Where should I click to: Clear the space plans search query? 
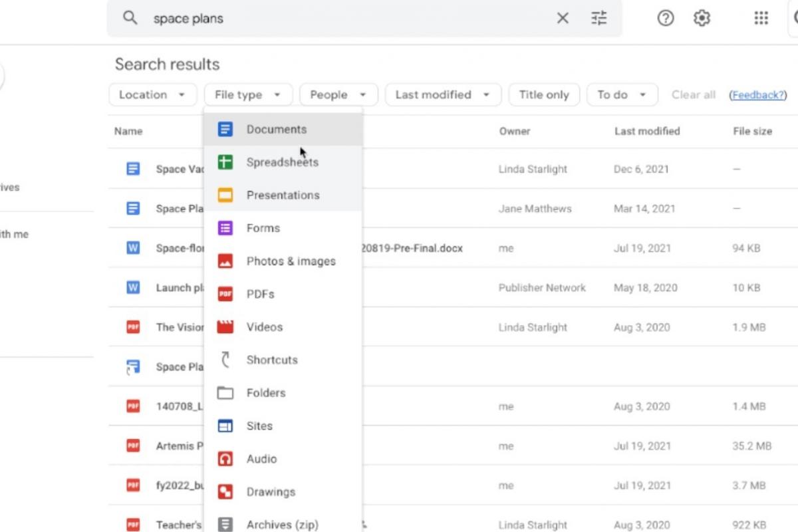[563, 18]
